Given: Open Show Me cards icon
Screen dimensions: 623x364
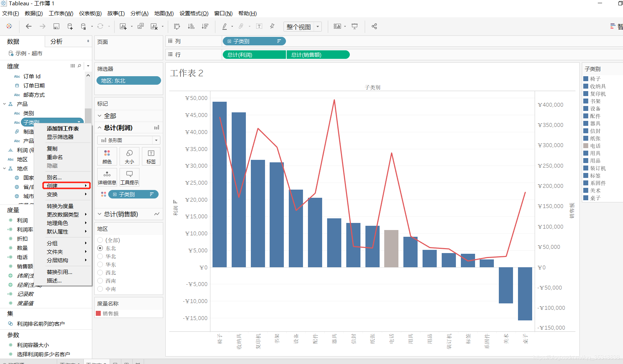Looking at the screenshot, I should pyautogui.click(x=613, y=26).
